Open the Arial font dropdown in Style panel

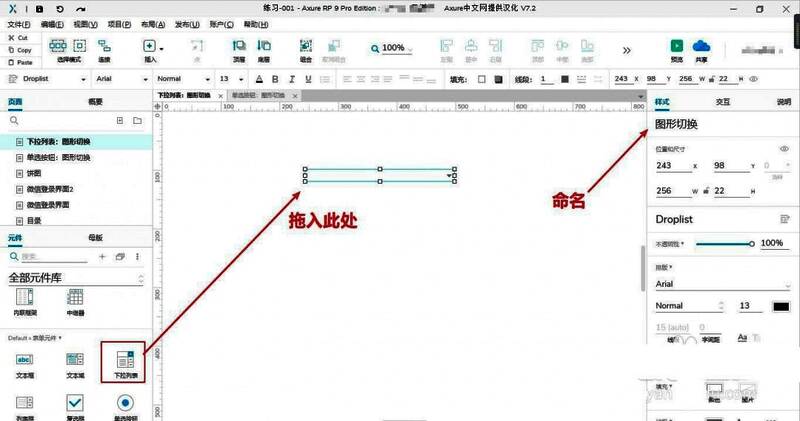[x=721, y=284]
